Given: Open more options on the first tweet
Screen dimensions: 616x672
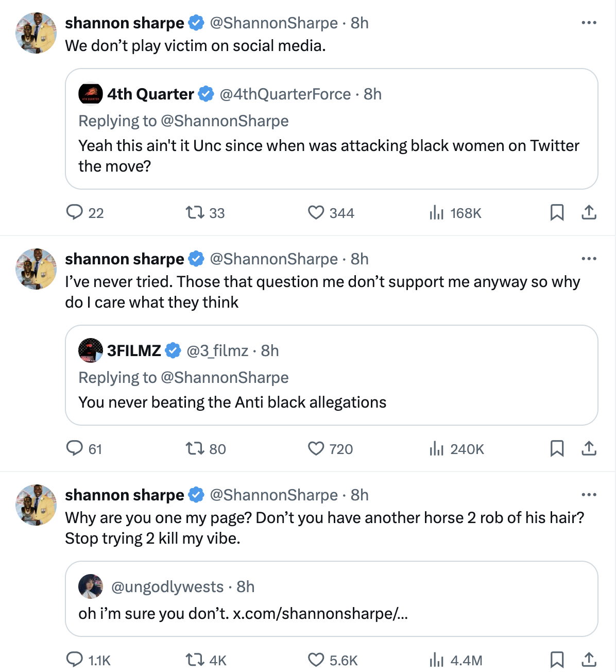Looking at the screenshot, I should tap(589, 23).
